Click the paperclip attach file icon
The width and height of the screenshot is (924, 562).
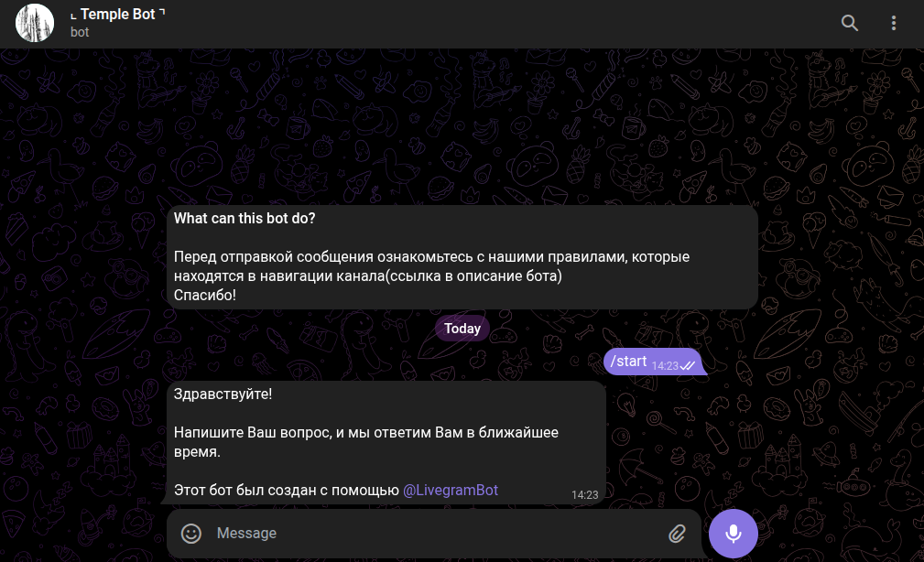pos(677,533)
